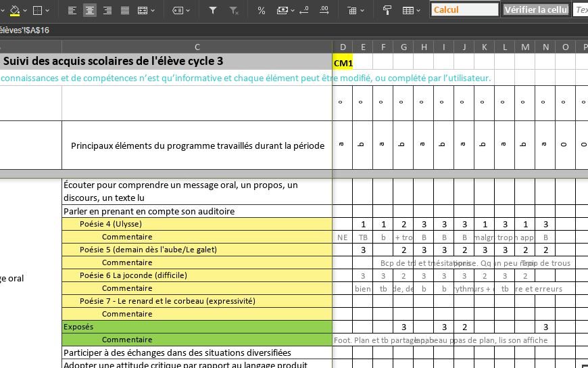Screen dimensions: 588x368
Task: Click the Foot. Plan et tb partage comment cell
Action: [343, 340]
